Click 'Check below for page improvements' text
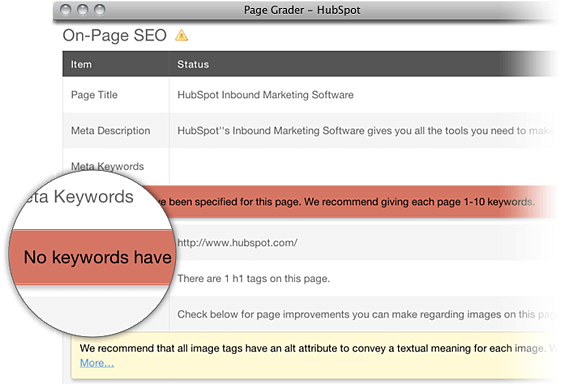The width and height of the screenshot is (569, 384). 367,314
